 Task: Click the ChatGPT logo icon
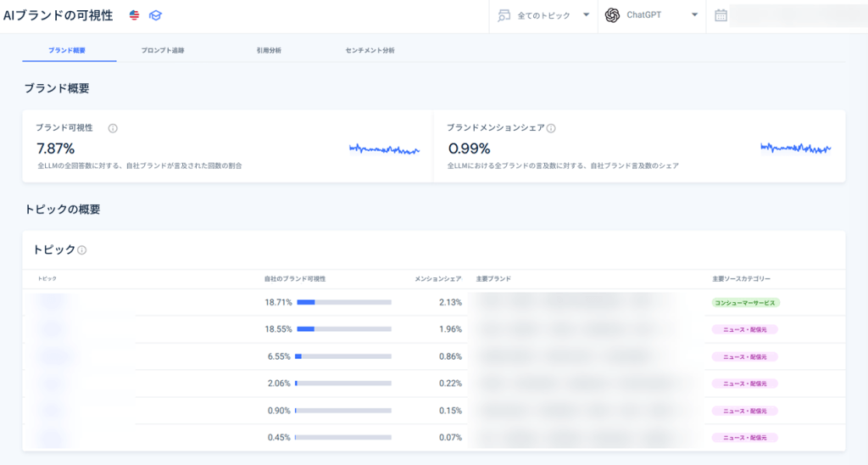point(612,15)
